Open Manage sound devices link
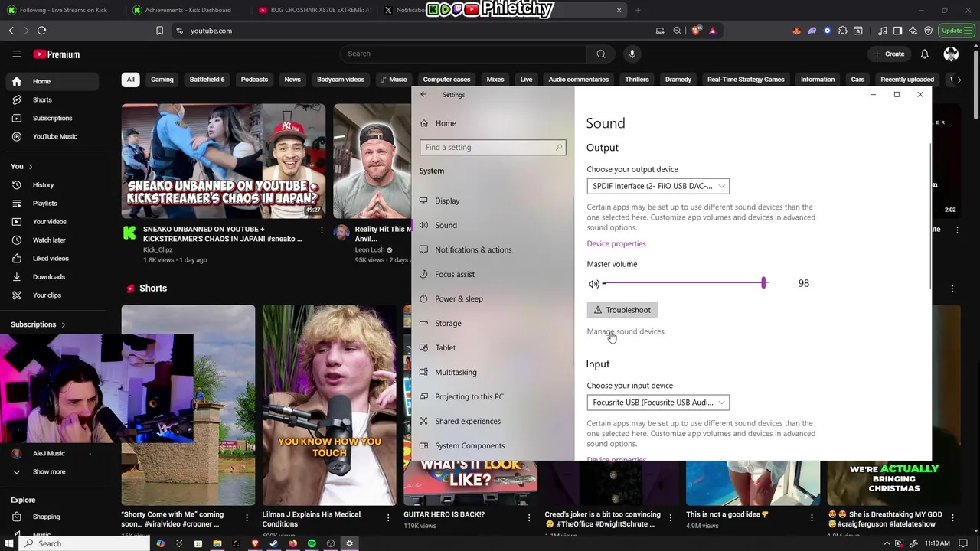 (626, 331)
